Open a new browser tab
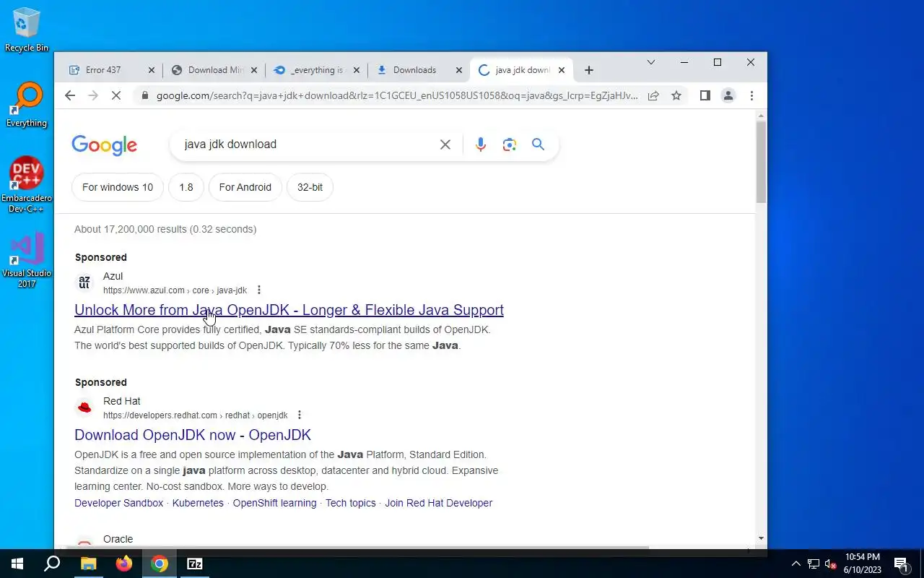The image size is (924, 578). pyautogui.click(x=589, y=70)
